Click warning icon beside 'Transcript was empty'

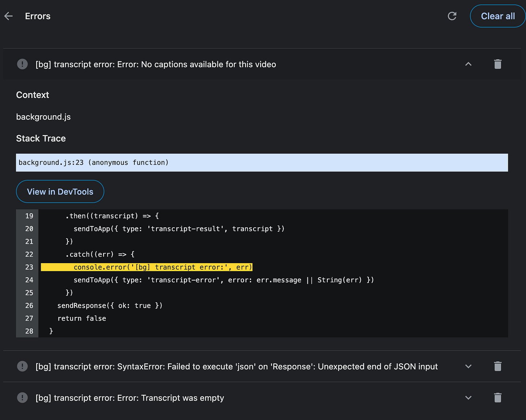pos(22,398)
